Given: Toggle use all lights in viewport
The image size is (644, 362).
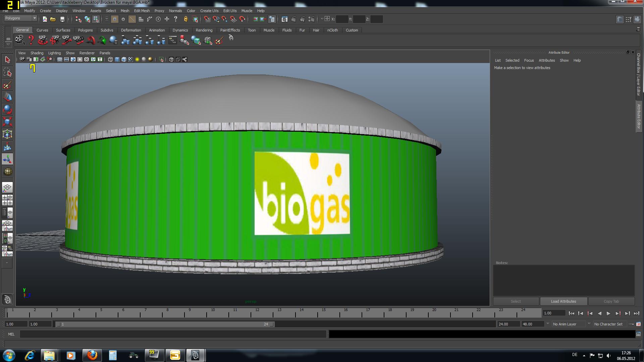Looking at the screenshot, I should coord(137,59).
